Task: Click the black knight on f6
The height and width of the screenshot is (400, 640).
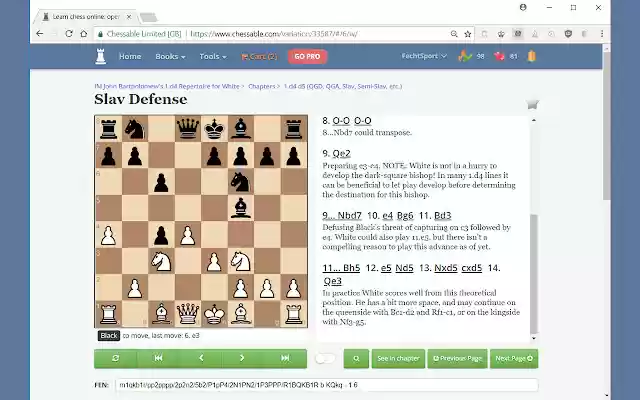Action: tap(240, 182)
